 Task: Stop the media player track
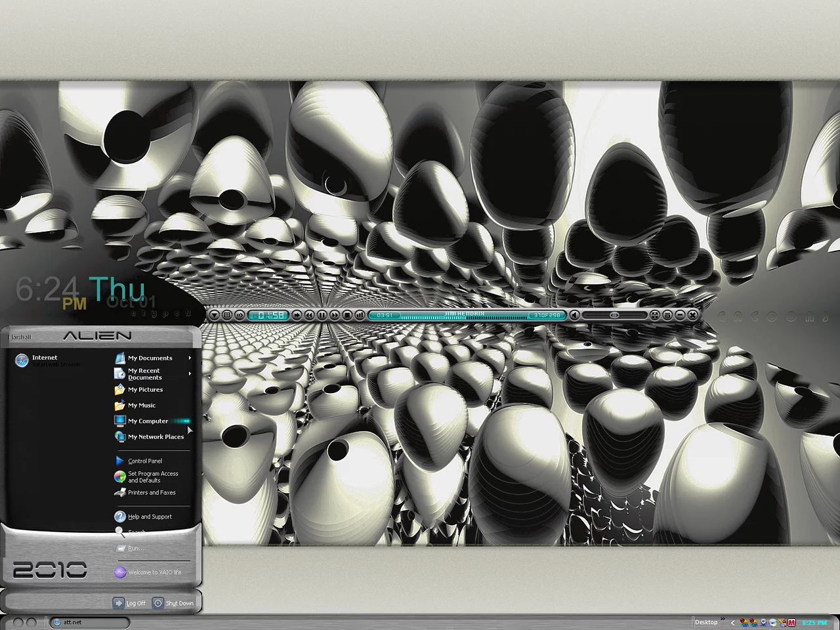pos(348,315)
